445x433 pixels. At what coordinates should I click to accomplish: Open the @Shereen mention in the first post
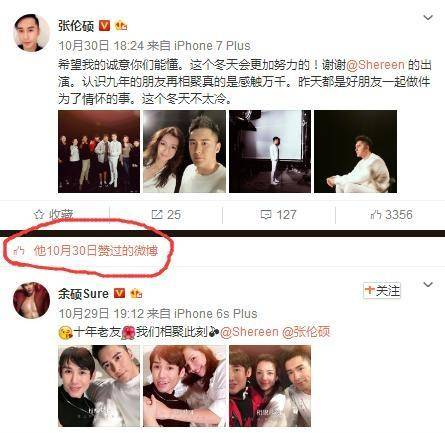(x=376, y=64)
